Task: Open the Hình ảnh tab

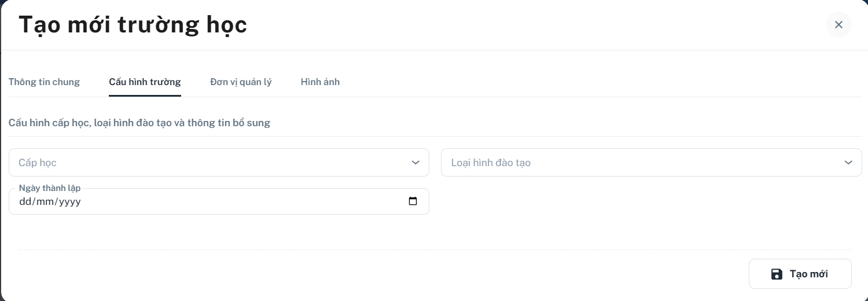Action: click(x=320, y=82)
